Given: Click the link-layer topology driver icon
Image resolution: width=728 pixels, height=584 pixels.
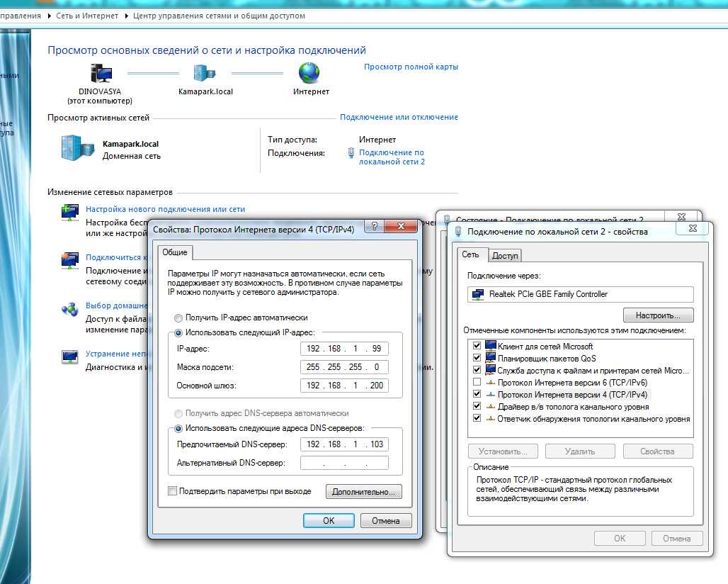Looking at the screenshot, I should click(490, 407).
